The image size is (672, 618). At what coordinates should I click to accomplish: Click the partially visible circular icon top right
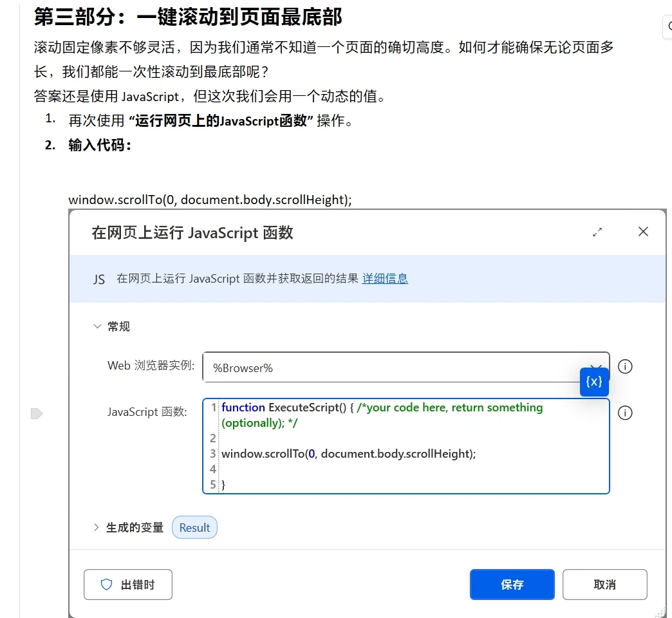(x=669, y=27)
